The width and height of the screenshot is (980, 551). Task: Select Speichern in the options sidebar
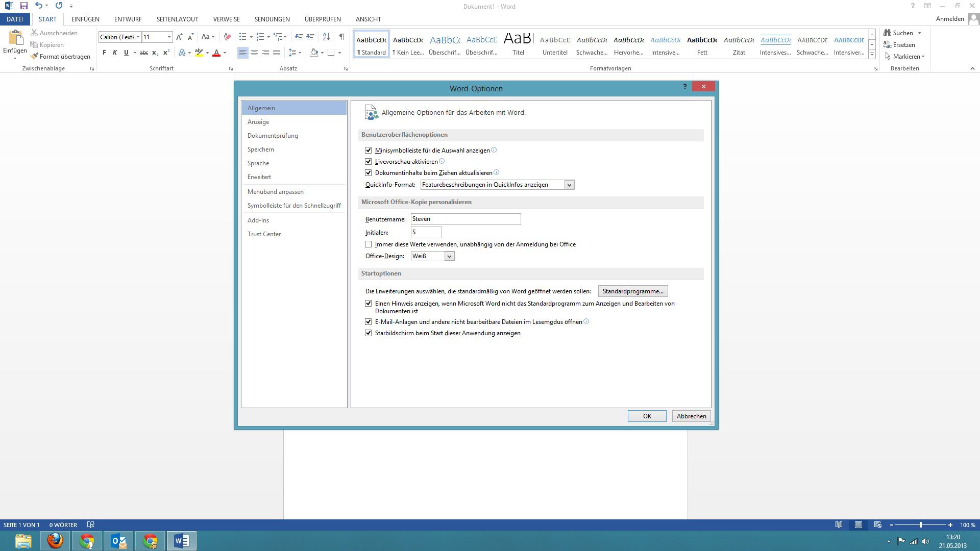(261, 149)
